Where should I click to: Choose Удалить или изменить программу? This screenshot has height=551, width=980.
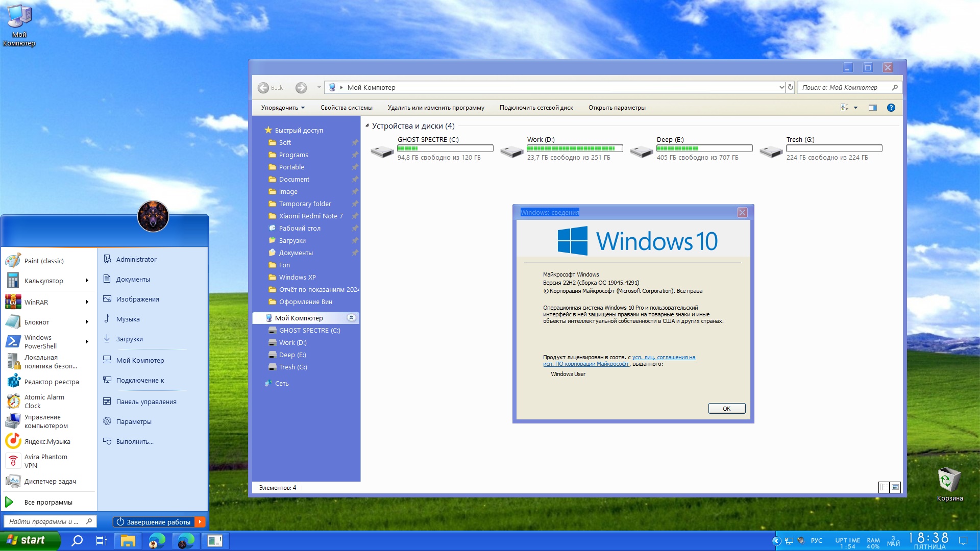(x=436, y=108)
